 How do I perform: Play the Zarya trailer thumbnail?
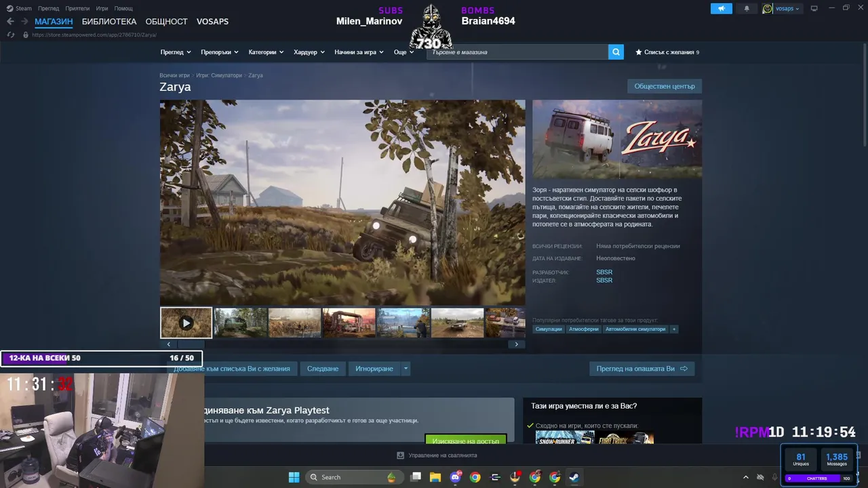point(186,323)
